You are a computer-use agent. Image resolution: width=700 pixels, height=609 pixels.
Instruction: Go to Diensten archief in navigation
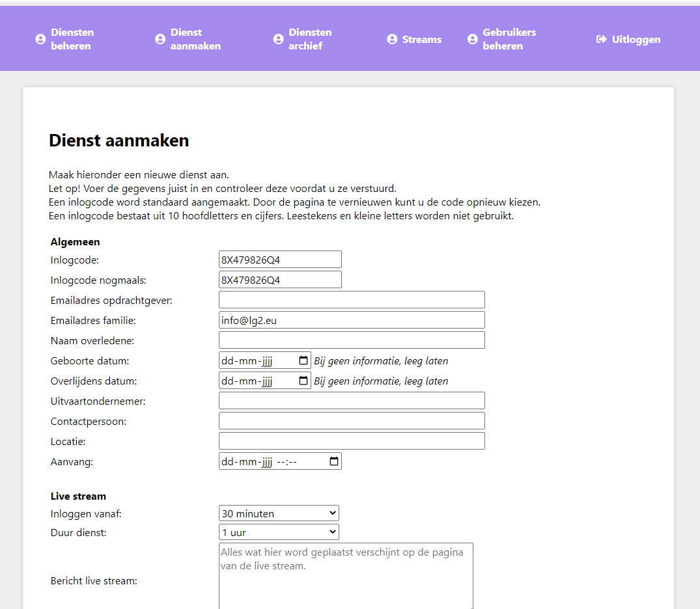[x=310, y=39]
